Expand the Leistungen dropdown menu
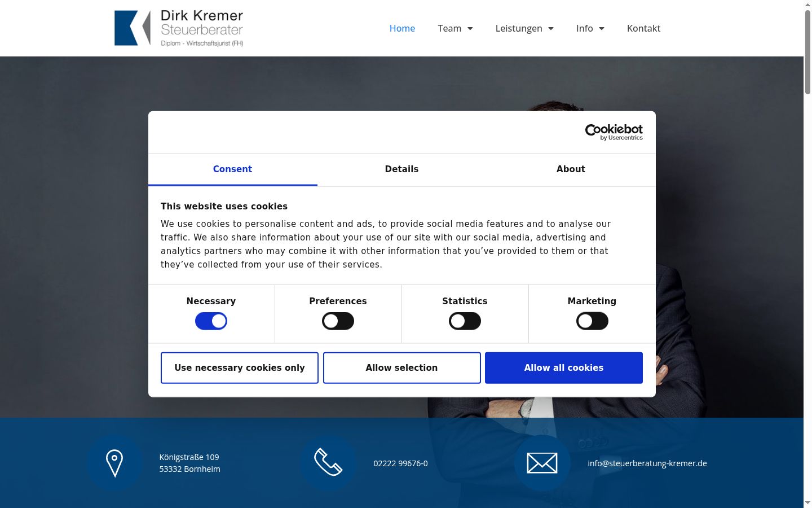 [524, 28]
